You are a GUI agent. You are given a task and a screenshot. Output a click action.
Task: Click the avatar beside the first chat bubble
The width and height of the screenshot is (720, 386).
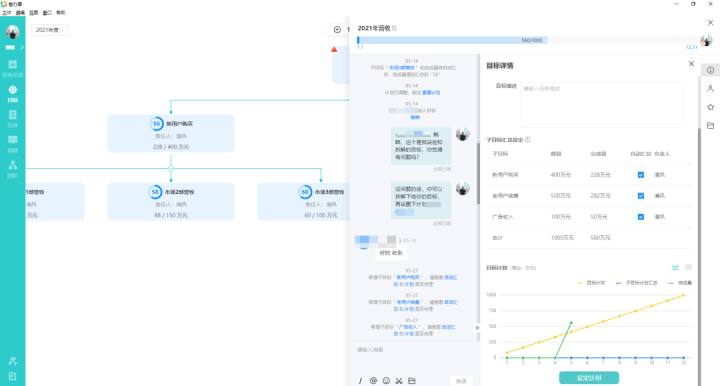[462, 134]
